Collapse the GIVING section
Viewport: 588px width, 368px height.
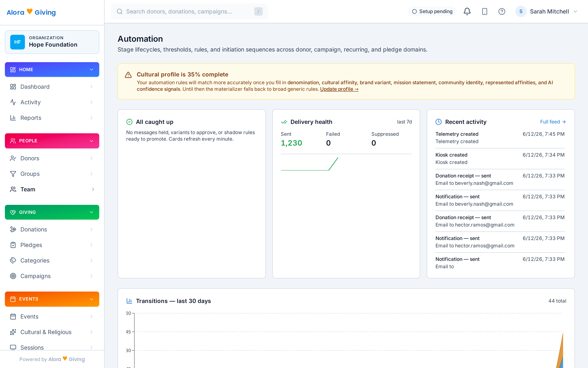[52, 212]
